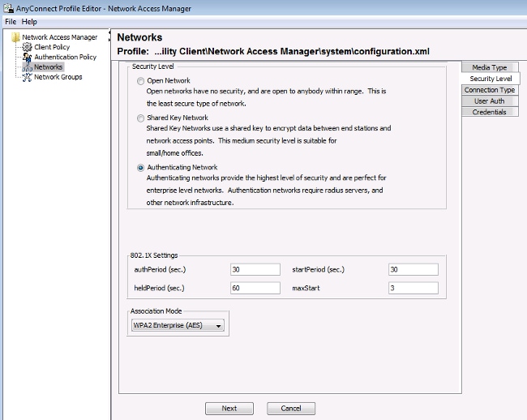
Task: Open the File menu
Action: pos(11,22)
